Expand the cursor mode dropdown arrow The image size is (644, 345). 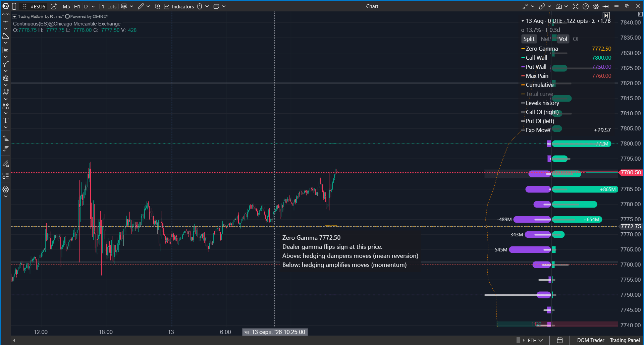[x=207, y=6]
